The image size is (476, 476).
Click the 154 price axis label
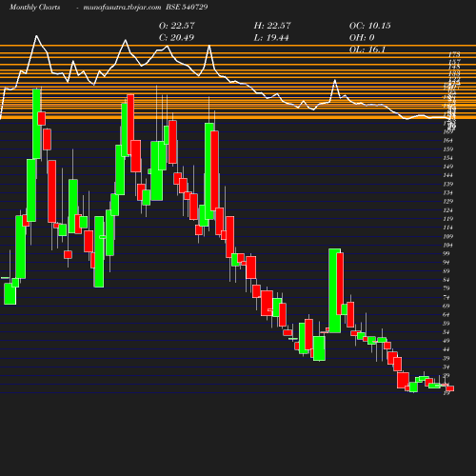447,158
